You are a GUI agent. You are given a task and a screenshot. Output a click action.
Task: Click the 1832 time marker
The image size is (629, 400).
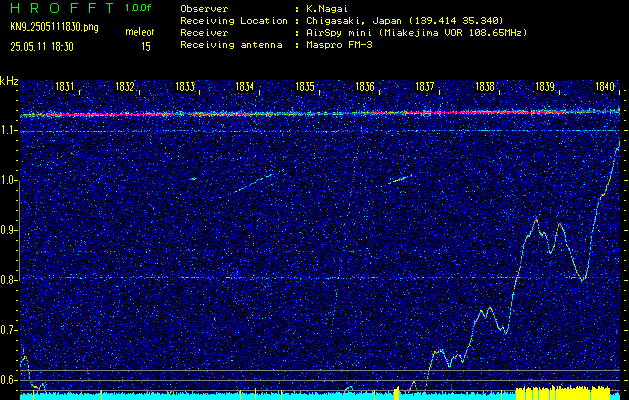point(124,87)
